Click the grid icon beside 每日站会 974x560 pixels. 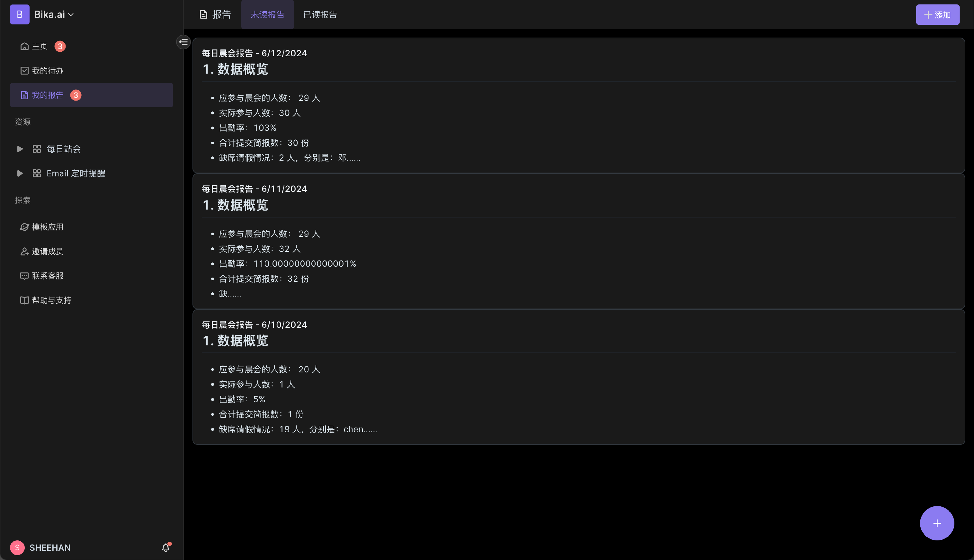click(37, 149)
